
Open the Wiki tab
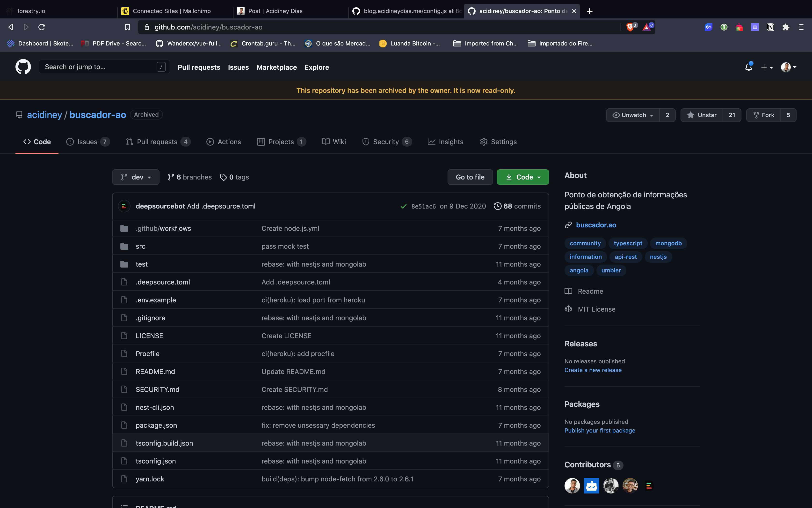tap(333, 142)
